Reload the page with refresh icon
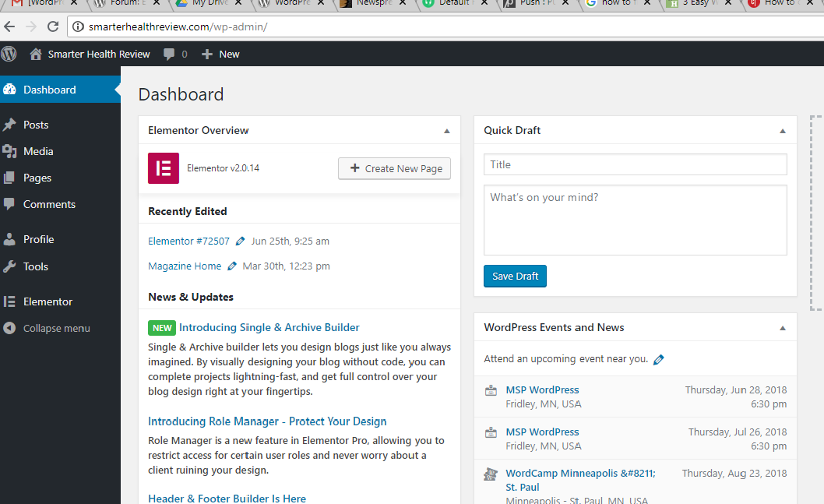Viewport: 824px width, 504px height. point(53,26)
